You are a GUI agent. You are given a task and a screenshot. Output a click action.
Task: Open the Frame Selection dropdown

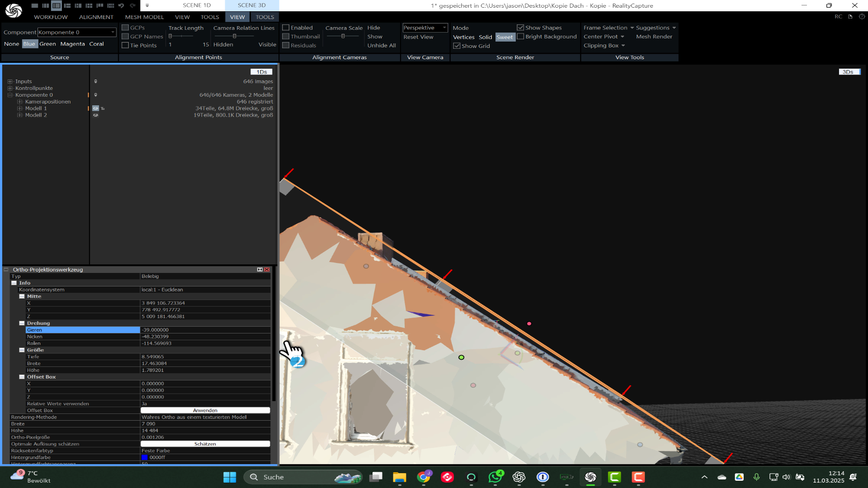(x=609, y=28)
